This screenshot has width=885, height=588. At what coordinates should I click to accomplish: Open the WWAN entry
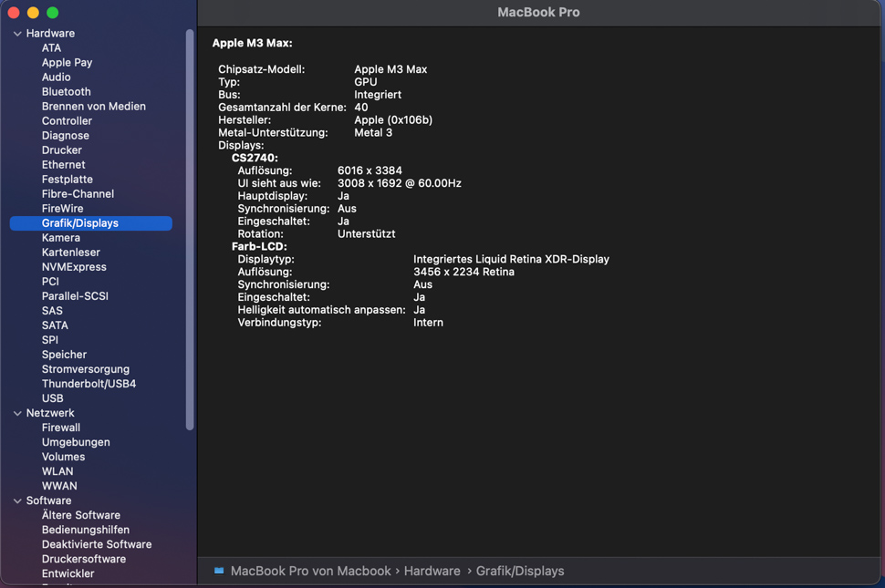pos(59,487)
